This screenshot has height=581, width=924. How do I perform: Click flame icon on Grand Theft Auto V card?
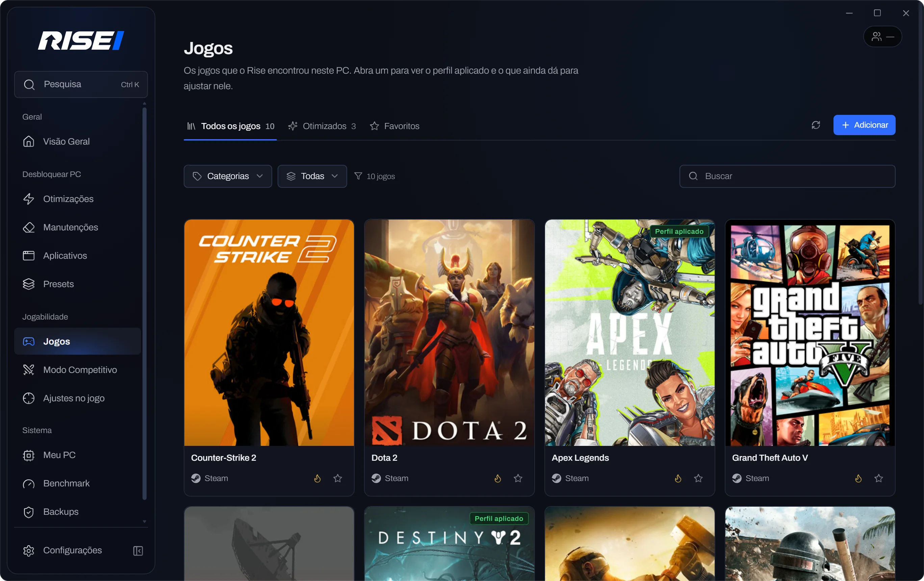point(858,478)
